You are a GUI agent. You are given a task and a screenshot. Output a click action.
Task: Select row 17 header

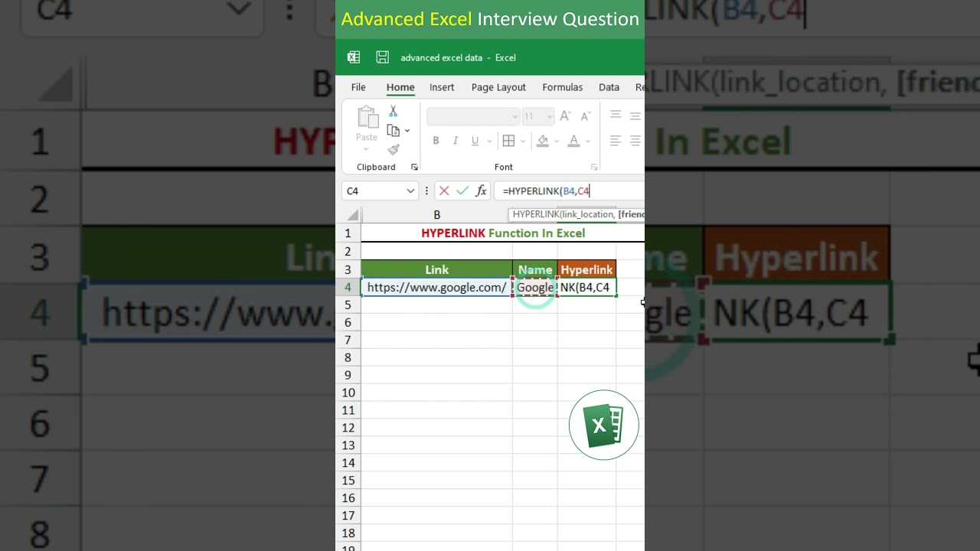pyautogui.click(x=348, y=516)
